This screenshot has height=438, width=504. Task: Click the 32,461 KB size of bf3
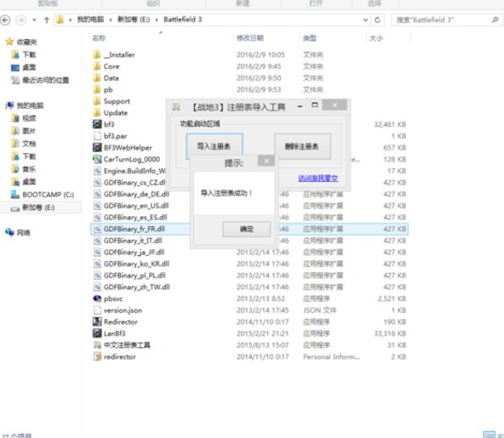(x=390, y=124)
